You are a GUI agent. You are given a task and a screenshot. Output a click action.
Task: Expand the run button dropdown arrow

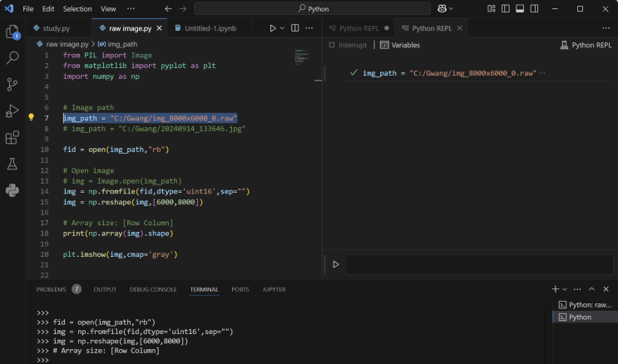coord(282,28)
